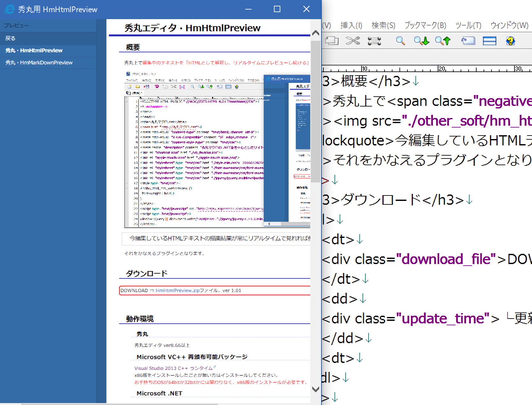The image size is (532, 405).
Task: Open the ブックマーク(B) menu
Action: (425, 25)
